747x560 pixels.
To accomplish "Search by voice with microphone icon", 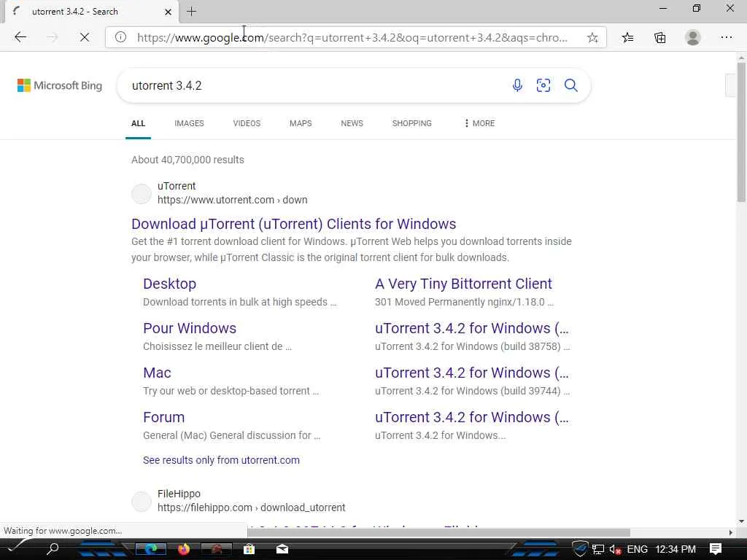I will [x=517, y=85].
